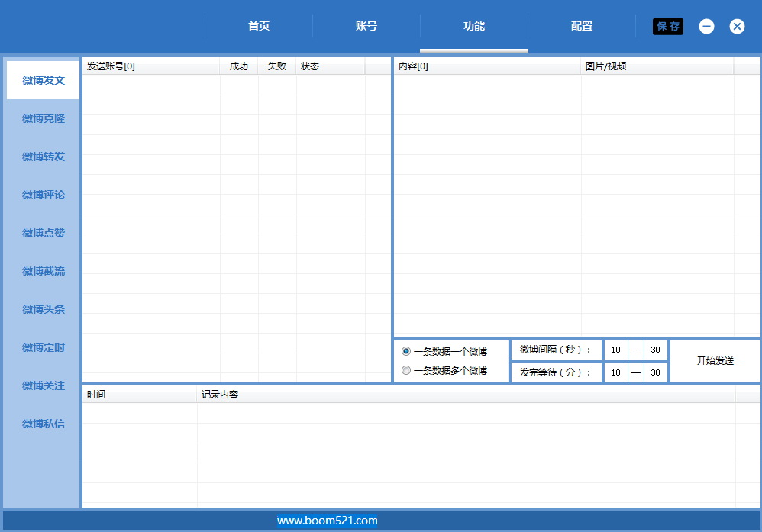762x532 pixels.
Task: Click the 失败 column header
Action: tap(277, 66)
